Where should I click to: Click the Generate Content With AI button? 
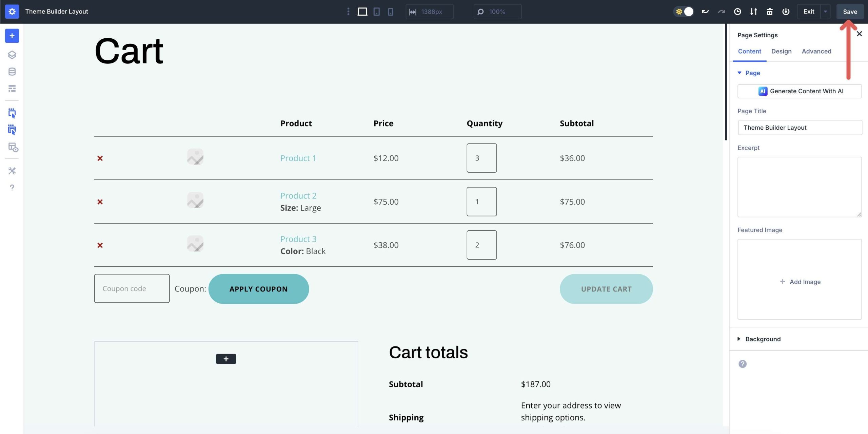pyautogui.click(x=800, y=91)
